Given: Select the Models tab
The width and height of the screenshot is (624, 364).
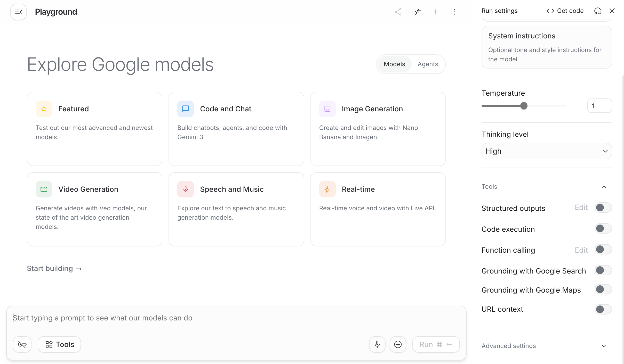Looking at the screenshot, I should pos(394,64).
